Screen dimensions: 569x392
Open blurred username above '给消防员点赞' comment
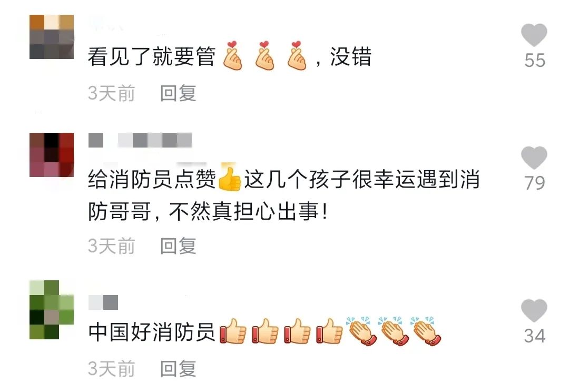[140, 140]
